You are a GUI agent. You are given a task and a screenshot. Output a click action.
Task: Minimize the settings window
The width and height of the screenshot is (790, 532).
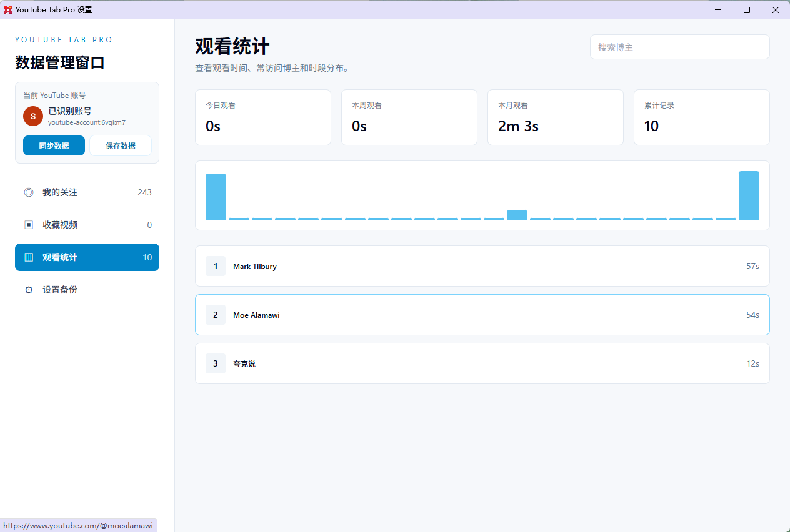click(x=718, y=10)
